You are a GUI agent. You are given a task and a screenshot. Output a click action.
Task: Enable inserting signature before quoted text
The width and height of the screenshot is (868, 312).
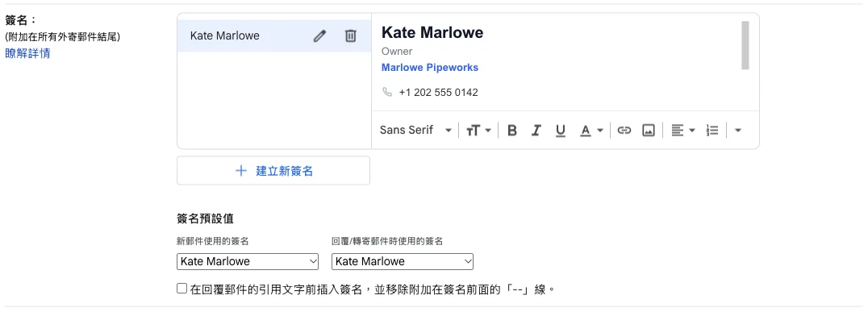tap(182, 288)
